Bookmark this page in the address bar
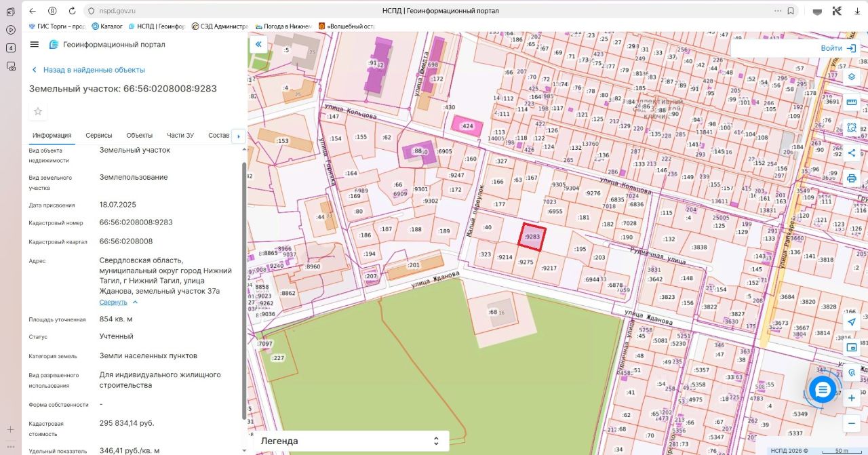Image resolution: width=868 pixels, height=455 pixels. coord(790,11)
